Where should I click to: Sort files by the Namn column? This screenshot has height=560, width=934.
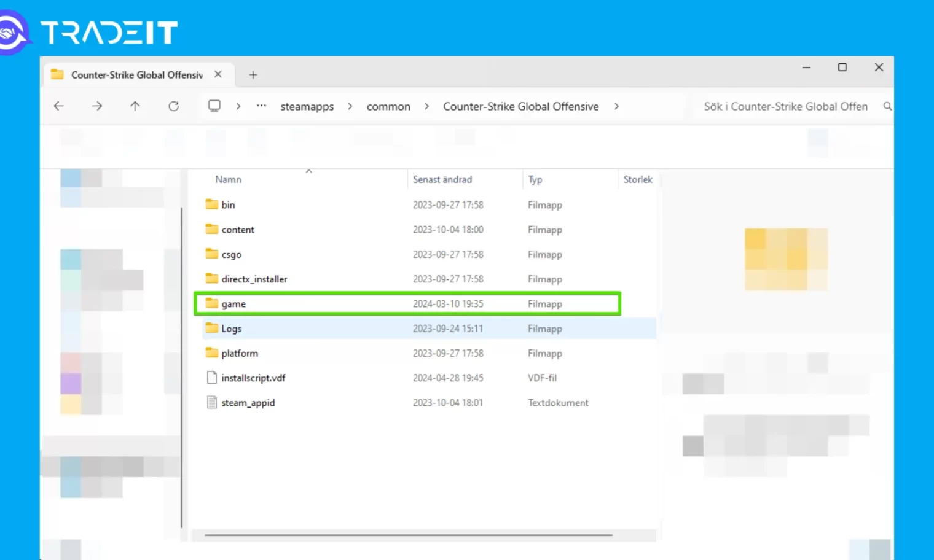tap(228, 179)
